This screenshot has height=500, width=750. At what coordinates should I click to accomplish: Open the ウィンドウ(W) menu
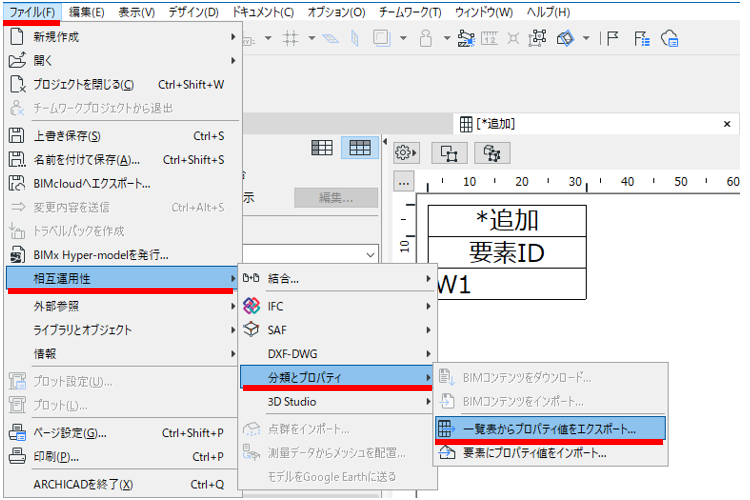coord(484,12)
